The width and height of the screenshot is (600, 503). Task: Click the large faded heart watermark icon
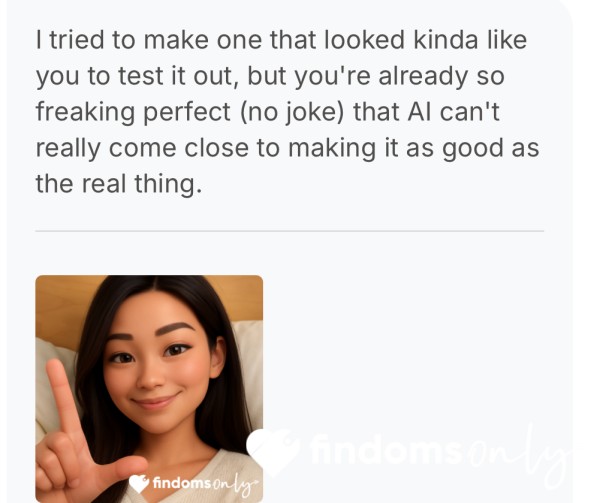tap(274, 452)
